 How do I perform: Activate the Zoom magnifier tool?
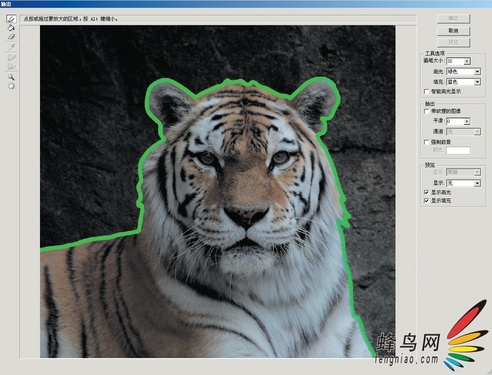[11, 77]
